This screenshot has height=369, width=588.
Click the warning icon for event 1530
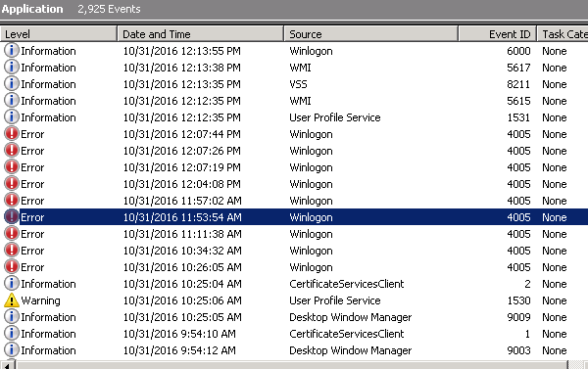click(x=12, y=300)
